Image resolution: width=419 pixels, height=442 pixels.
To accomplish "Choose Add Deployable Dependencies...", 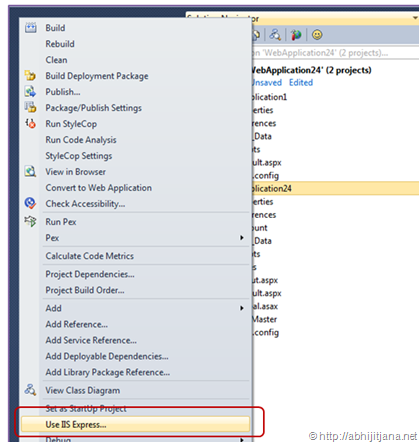I will point(107,356).
